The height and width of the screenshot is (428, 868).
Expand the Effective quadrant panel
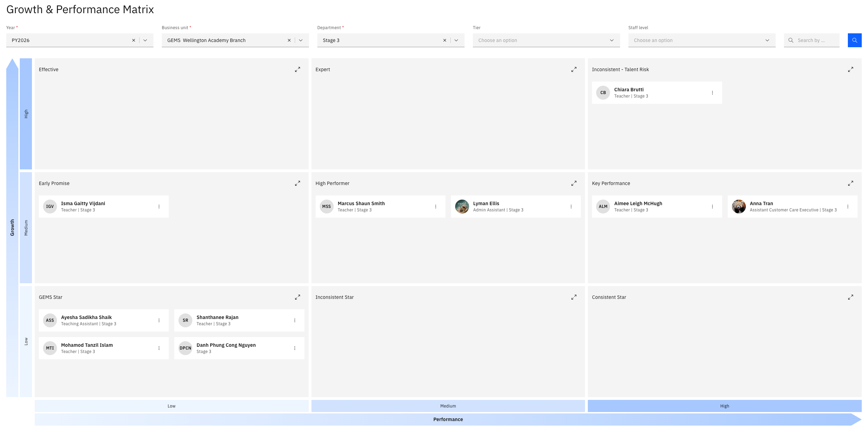(298, 69)
